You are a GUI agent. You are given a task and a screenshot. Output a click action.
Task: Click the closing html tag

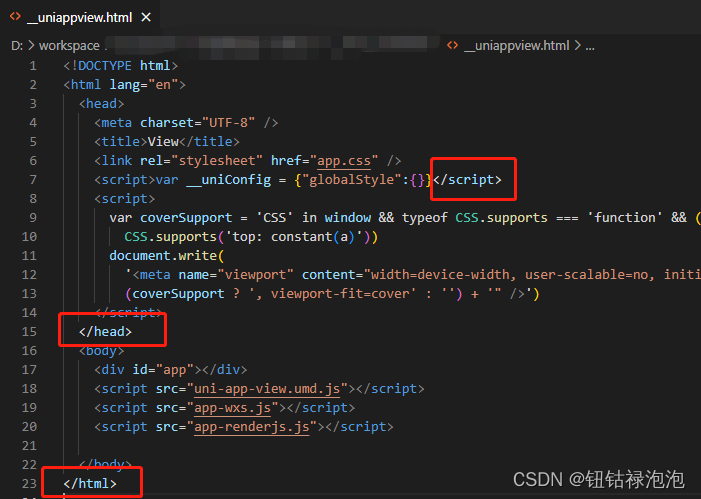coord(90,484)
